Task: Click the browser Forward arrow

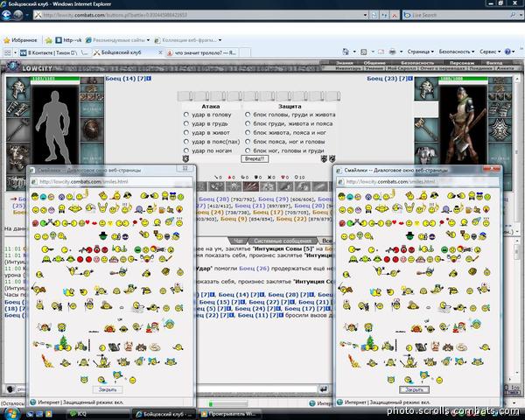Action: point(18,15)
